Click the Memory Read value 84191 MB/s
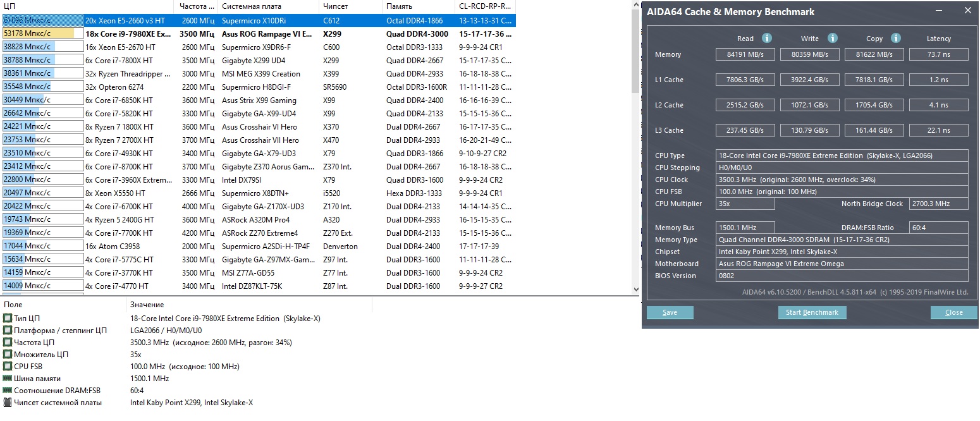The image size is (980, 421). (745, 54)
